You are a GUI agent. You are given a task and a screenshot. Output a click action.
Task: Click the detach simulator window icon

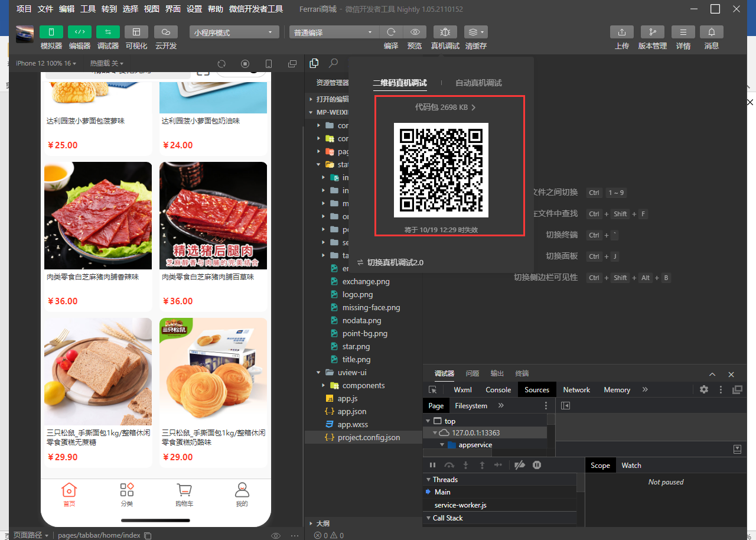coord(292,64)
